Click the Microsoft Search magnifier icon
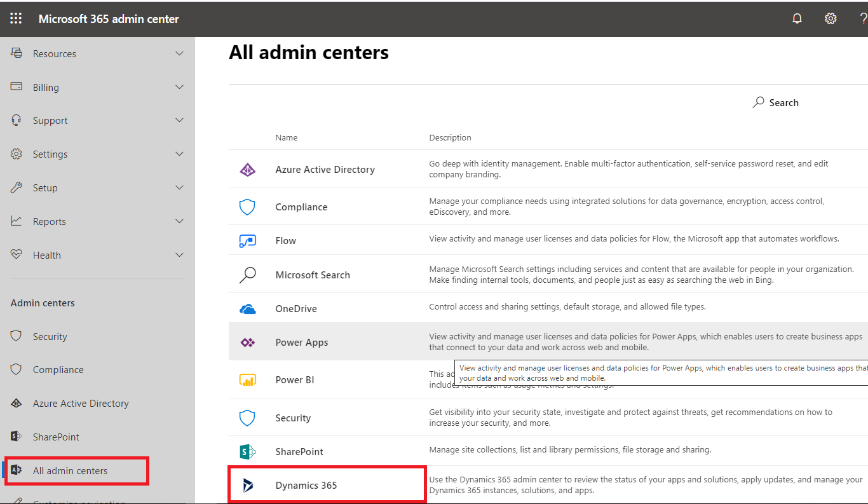Viewport: 868px width, 504px height. [x=247, y=275]
